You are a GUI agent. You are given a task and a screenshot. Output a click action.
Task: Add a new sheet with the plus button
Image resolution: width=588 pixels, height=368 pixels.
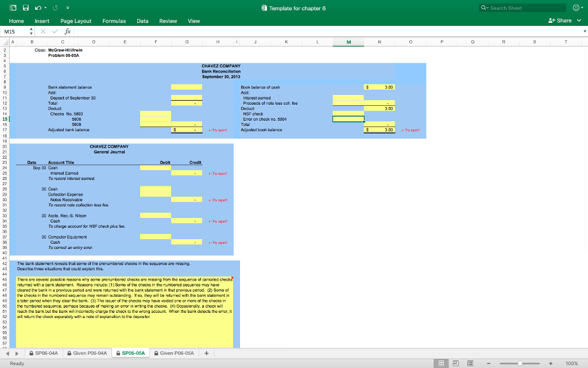click(x=206, y=352)
